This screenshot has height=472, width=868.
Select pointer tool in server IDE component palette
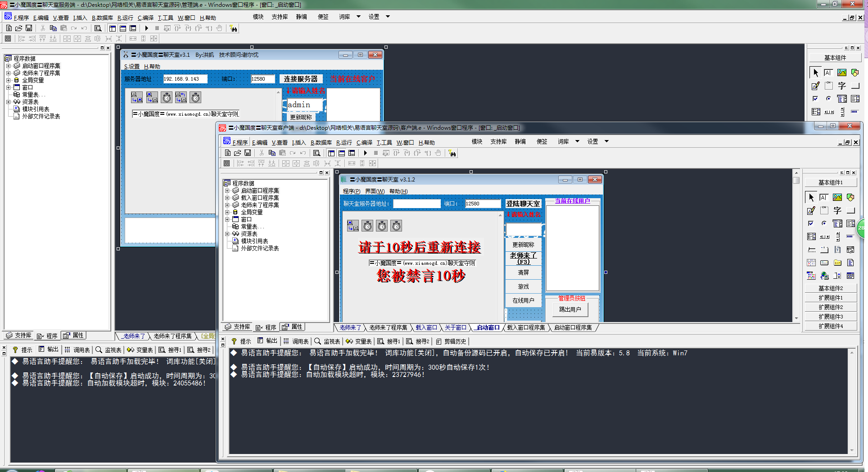click(x=816, y=73)
